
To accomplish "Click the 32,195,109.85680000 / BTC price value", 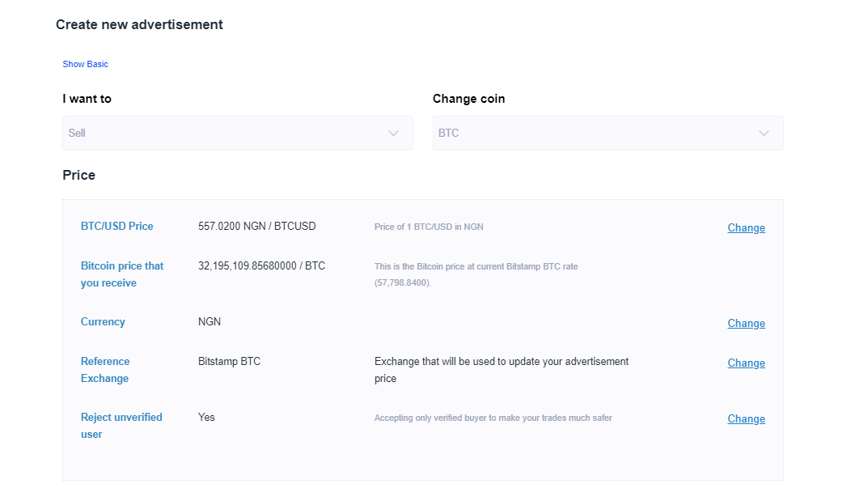I will [x=261, y=265].
